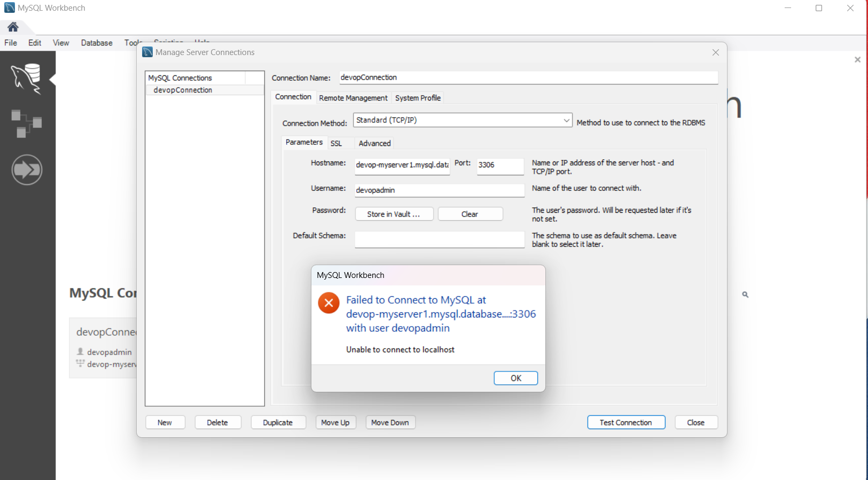
Task: Click 'Unable to connect to localhost' message
Action: click(x=400, y=350)
